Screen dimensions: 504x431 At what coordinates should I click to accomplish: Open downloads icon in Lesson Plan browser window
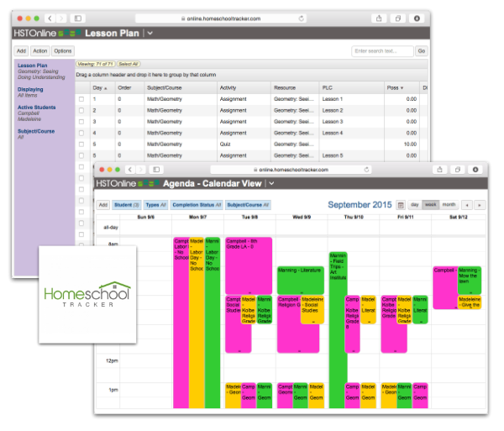click(x=417, y=18)
